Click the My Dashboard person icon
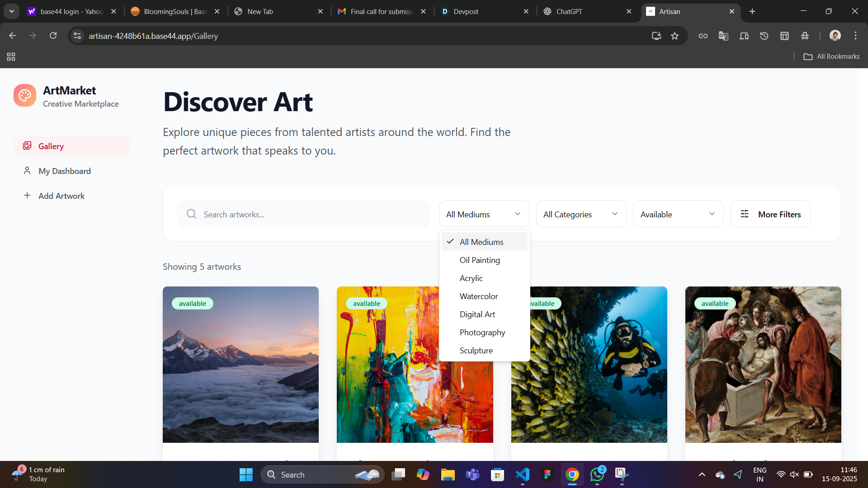Screen dimensions: 868x488 (x=27, y=170)
